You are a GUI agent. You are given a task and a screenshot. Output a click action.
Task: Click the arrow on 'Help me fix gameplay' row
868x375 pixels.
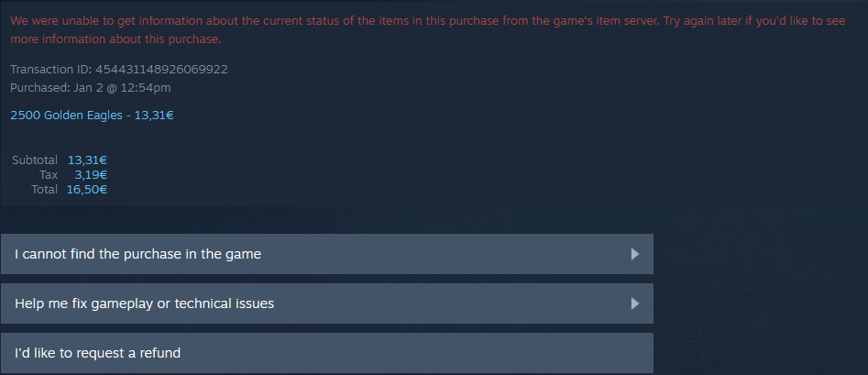tap(634, 303)
